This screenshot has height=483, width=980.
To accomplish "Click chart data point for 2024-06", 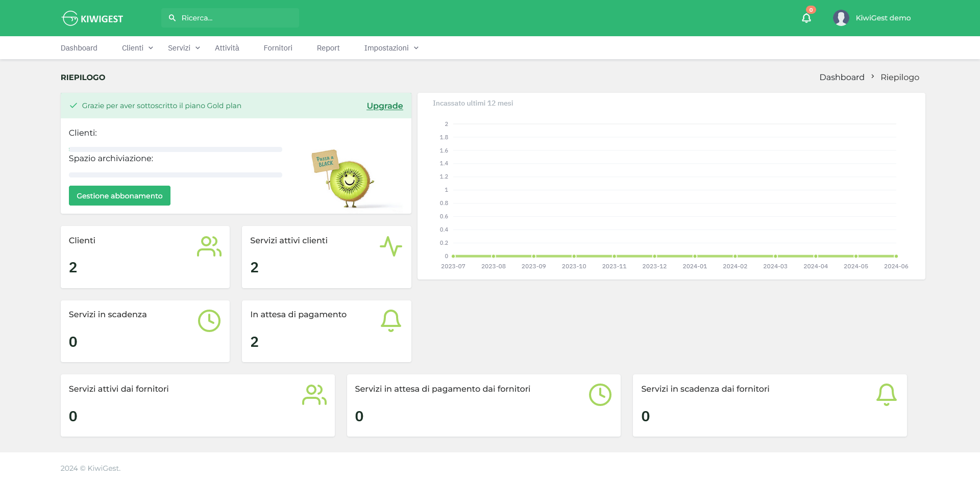I will pos(896,256).
